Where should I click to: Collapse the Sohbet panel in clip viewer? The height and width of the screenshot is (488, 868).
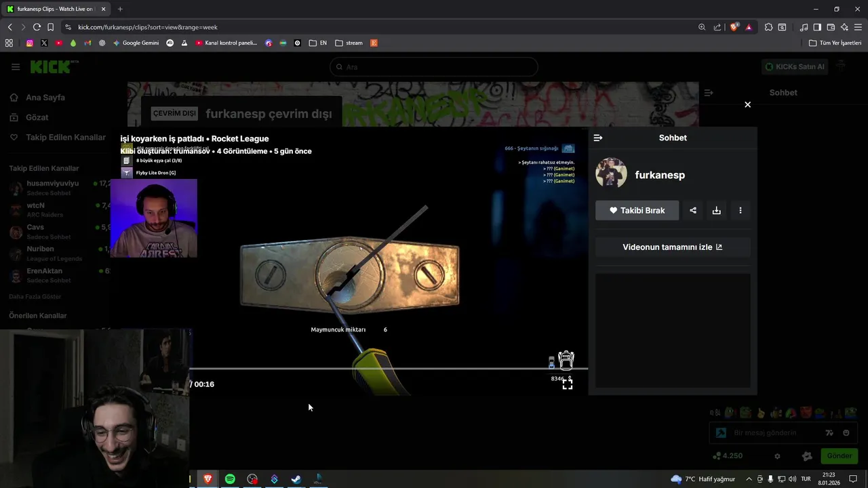597,138
